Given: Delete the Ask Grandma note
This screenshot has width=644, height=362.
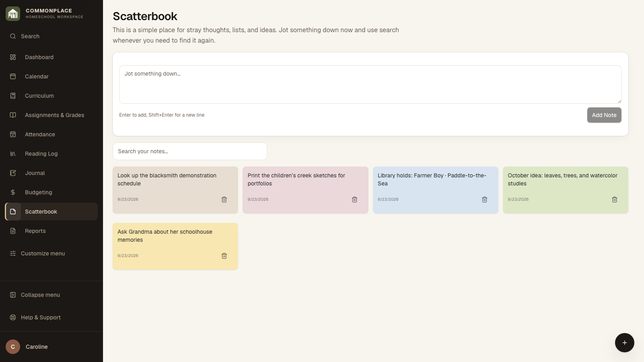Looking at the screenshot, I should [x=224, y=256].
